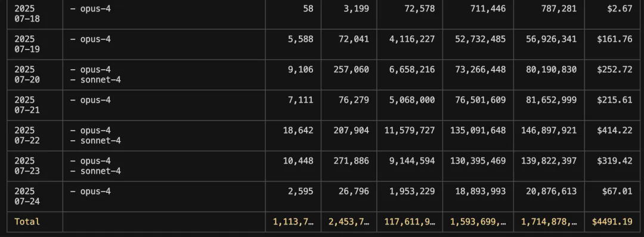Click sonnet-4 in the 07-20 row

point(95,79)
